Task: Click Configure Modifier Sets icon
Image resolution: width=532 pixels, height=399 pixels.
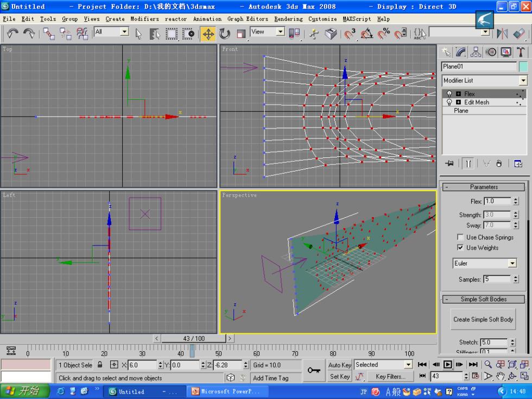Action: [518, 163]
